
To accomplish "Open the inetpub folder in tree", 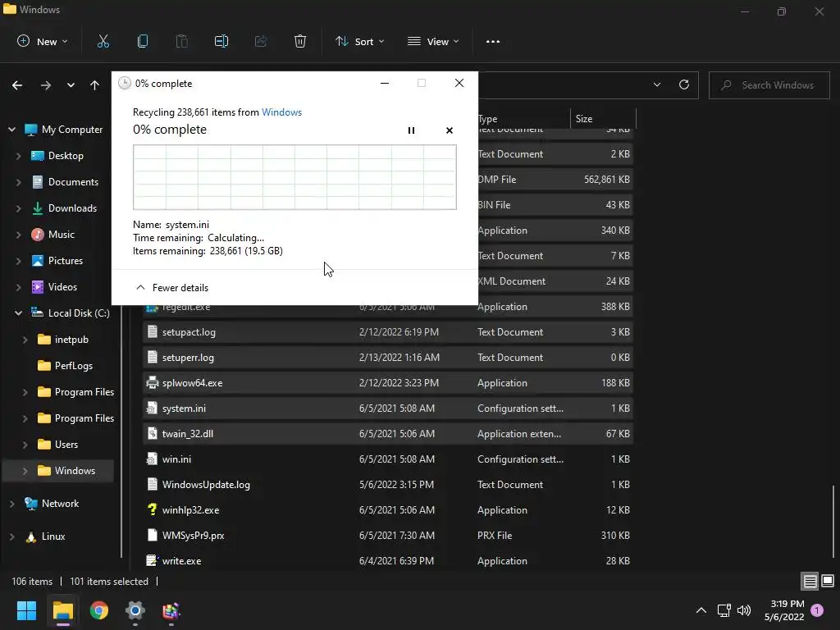I will 71,339.
